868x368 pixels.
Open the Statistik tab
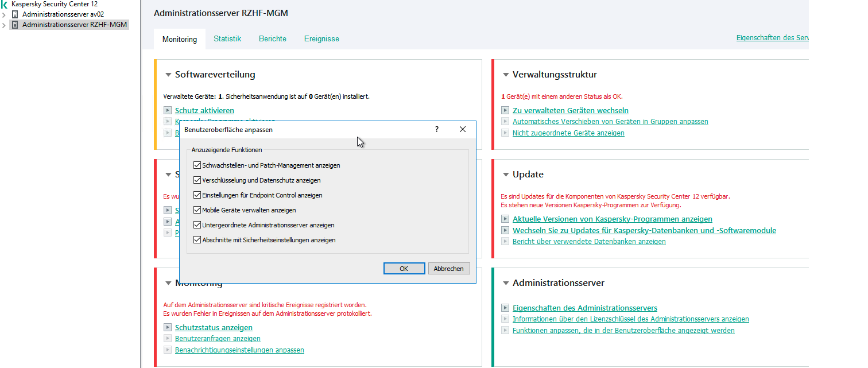click(x=227, y=38)
